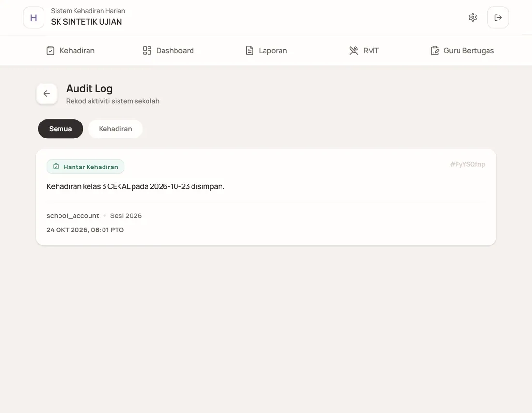The width and height of the screenshot is (532, 413).
Task: Filter logs by Kehadiran pill
Action: click(116, 129)
